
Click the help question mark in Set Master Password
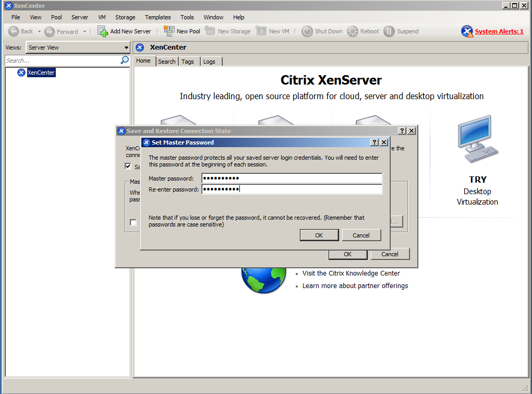(x=374, y=142)
